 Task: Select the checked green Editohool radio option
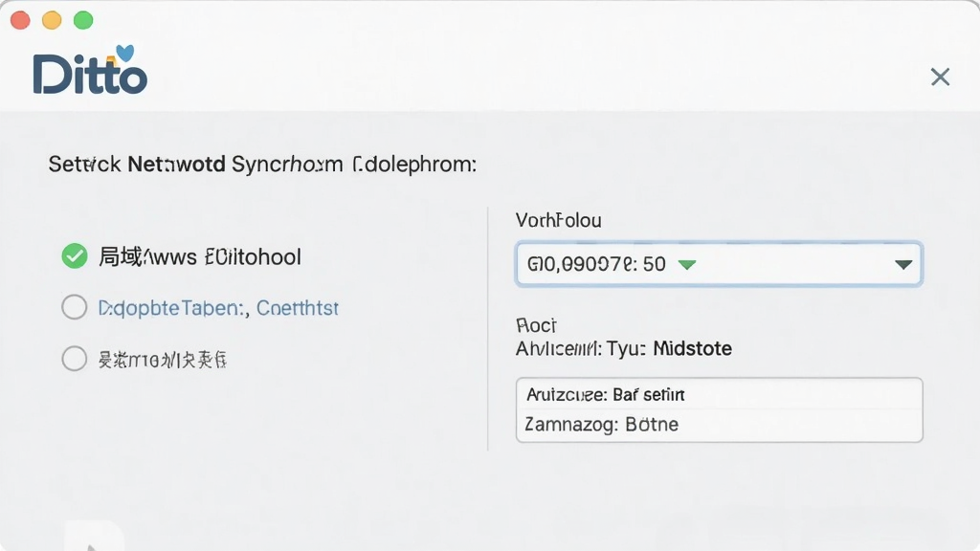[x=75, y=256]
